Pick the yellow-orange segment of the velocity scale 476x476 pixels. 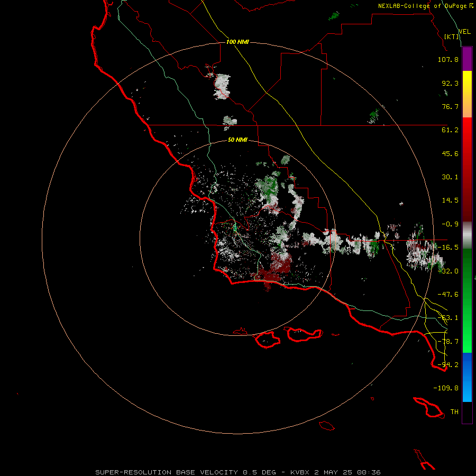[x=467, y=94]
